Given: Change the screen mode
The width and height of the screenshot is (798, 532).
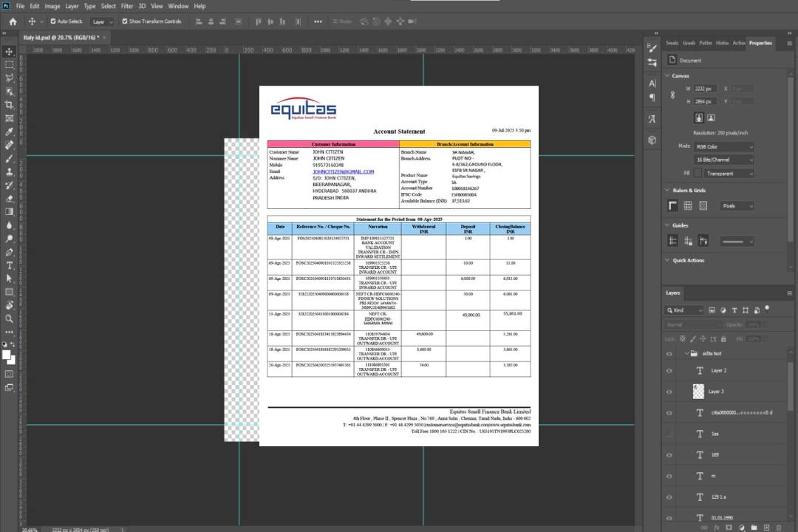Looking at the screenshot, I should click(9, 387).
